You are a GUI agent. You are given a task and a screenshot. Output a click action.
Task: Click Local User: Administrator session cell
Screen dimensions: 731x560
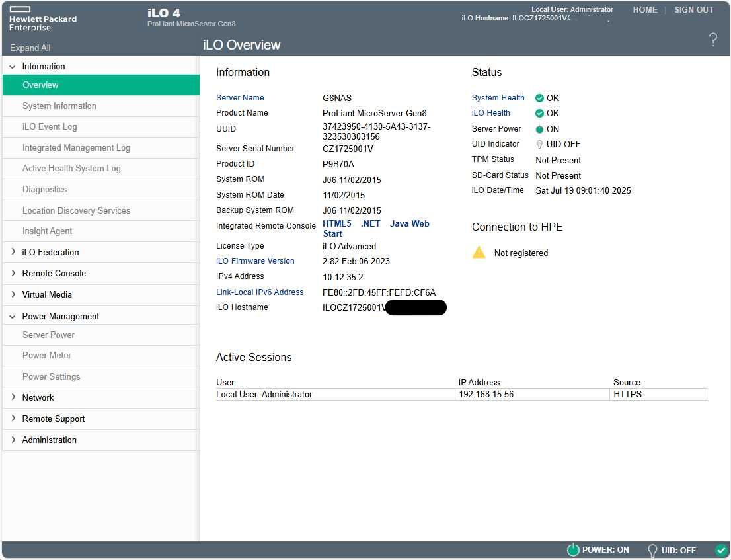point(335,395)
